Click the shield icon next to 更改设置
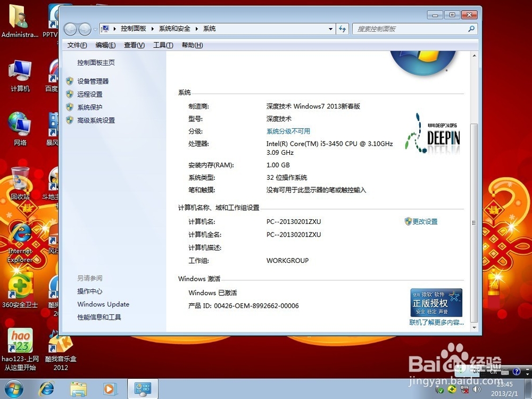The height and width of the screenshot is (399, 532). [408, 221]
